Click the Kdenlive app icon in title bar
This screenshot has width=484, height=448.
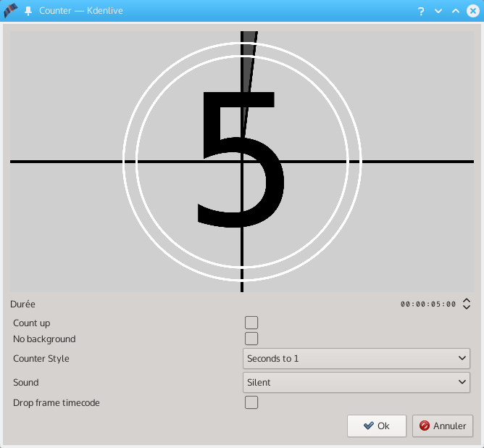tap(10, 11)
